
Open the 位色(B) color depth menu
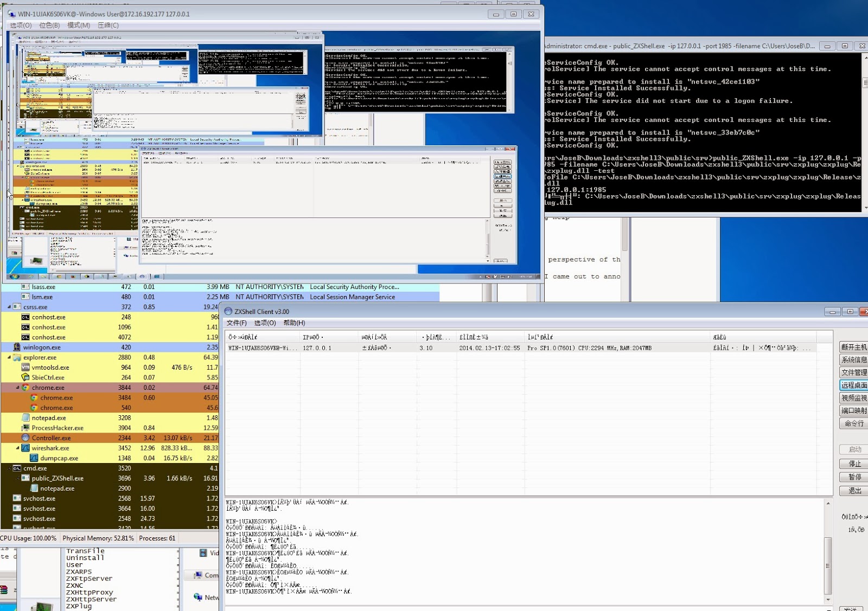[x=49, y=25]
